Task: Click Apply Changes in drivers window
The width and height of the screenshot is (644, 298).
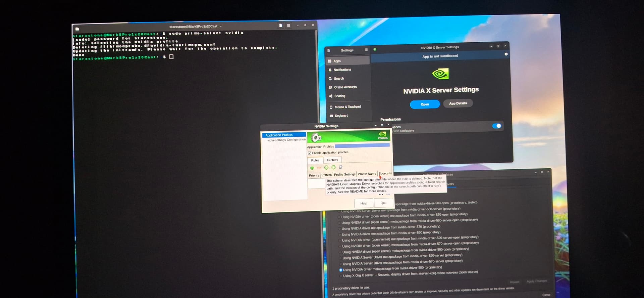Action: pyautogui.click(x=537, y=281)
